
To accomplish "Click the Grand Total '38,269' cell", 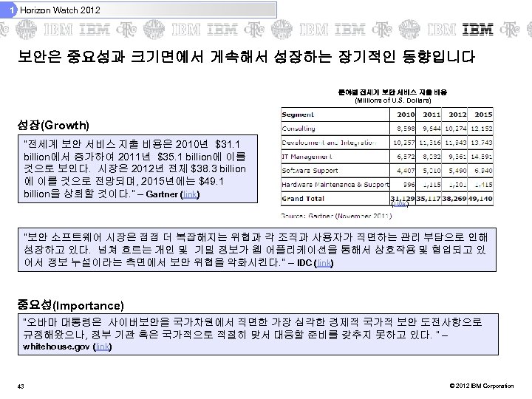I will (x=454, y=199).
